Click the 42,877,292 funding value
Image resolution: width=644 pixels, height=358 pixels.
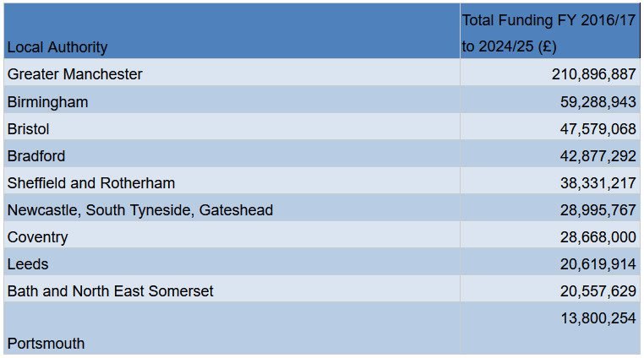[598, 156]
